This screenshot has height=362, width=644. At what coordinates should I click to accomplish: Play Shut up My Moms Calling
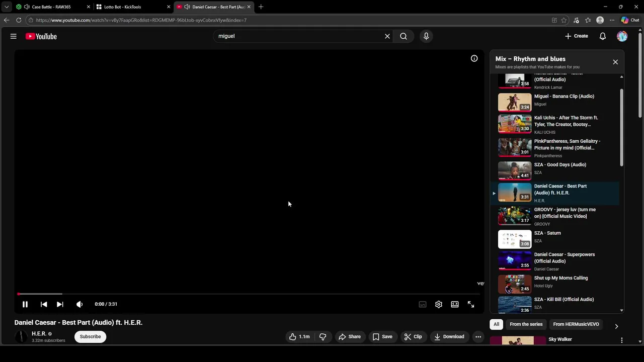click(x=555, y=284)
